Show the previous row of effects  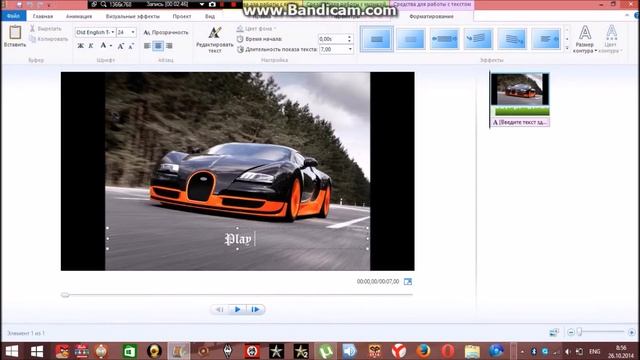click(567, 30)
